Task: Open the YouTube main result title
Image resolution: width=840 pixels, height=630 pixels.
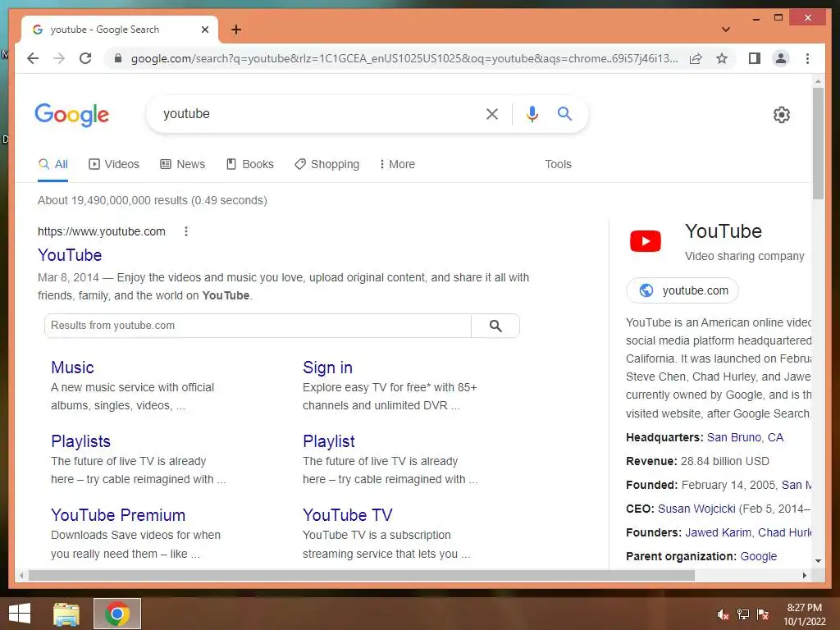Action: pyautogui.click(x=70, y=255)
